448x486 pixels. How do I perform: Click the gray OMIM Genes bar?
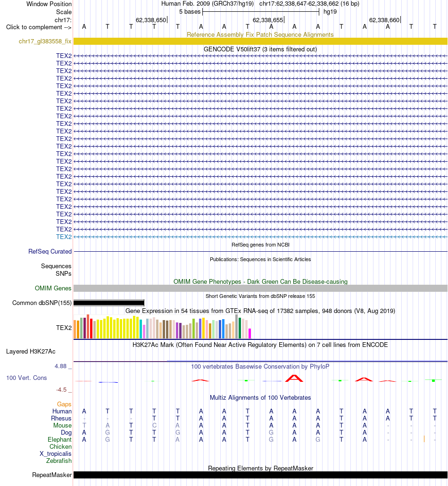click(260, 288)
